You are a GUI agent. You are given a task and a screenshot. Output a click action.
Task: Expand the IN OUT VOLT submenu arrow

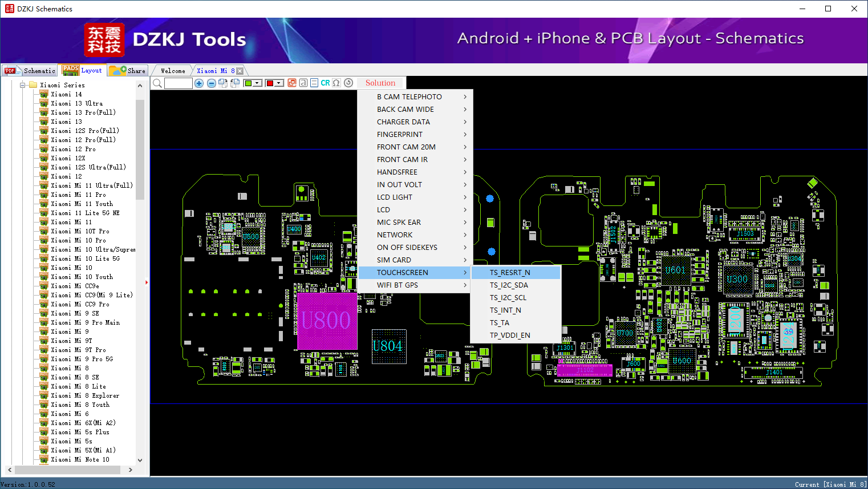click(465, 185)
